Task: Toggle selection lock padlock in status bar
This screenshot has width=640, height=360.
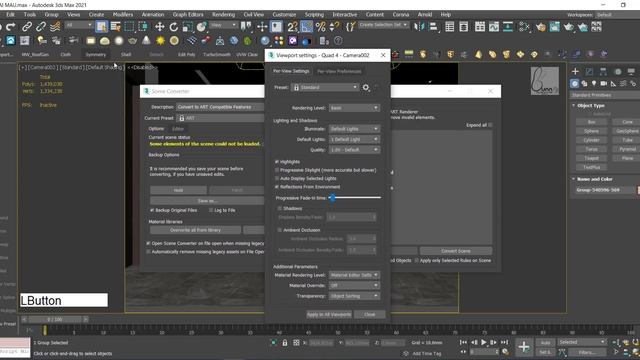Action: point(285,343)
